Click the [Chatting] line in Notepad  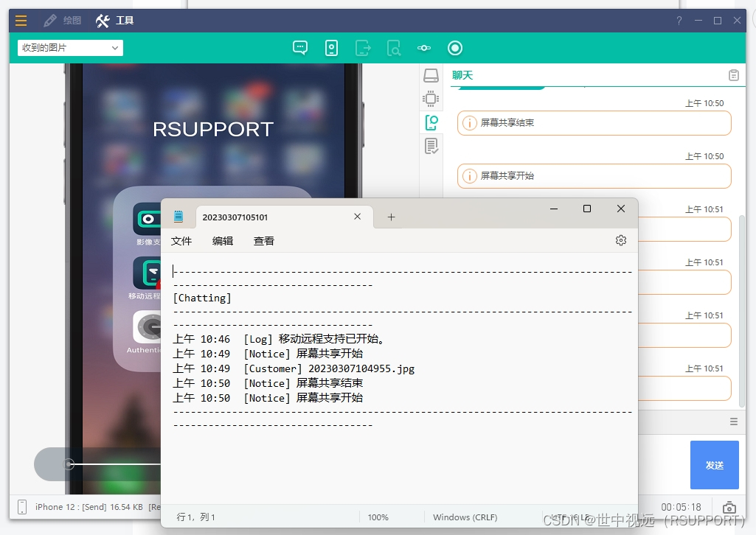202,298
